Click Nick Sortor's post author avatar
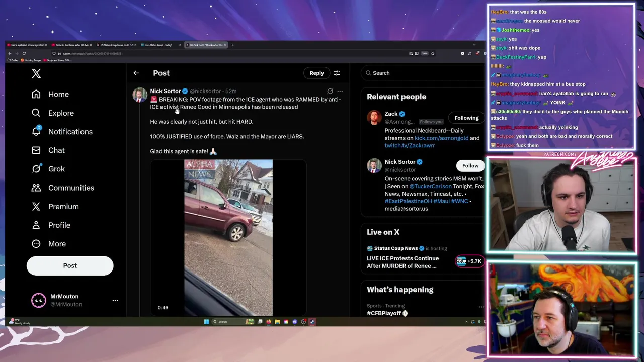This screenshot has height=362, width=644. click(x=139, y=95)
